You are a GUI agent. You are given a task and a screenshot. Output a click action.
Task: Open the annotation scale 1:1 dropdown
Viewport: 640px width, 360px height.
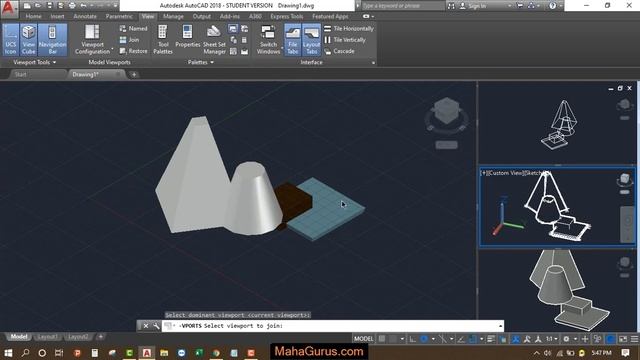[551, 339]
